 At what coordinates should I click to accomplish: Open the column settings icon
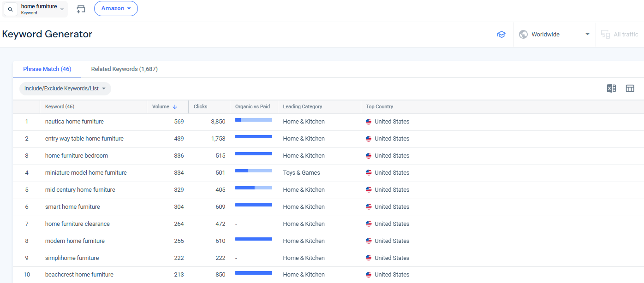click(630, 88)
